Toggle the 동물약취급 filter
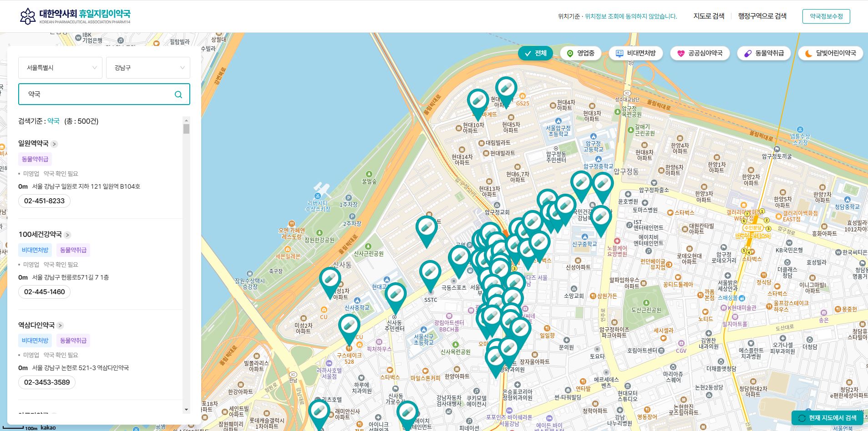868x431 pixels. [764, 53]
